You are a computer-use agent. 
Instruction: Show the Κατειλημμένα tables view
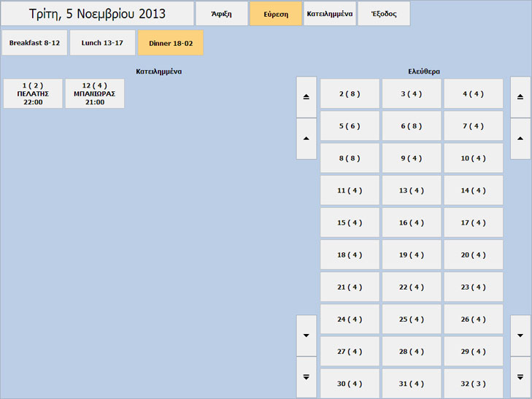coord(329,14)
